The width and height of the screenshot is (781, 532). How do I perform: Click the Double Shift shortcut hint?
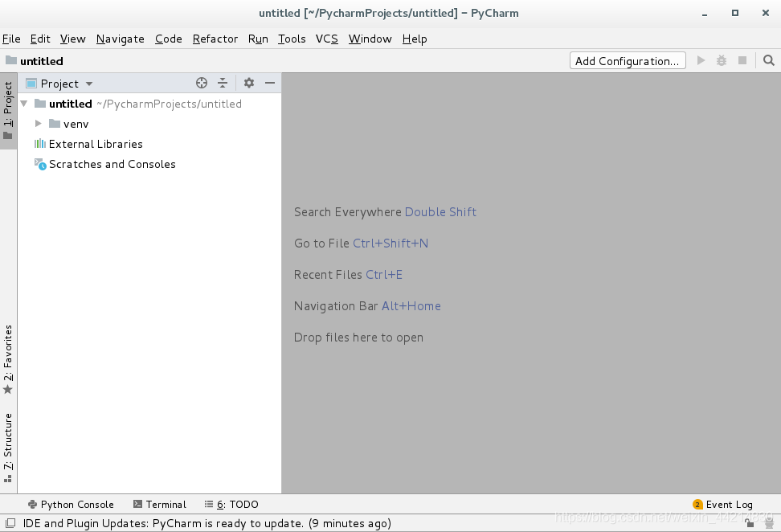(440, 211)
